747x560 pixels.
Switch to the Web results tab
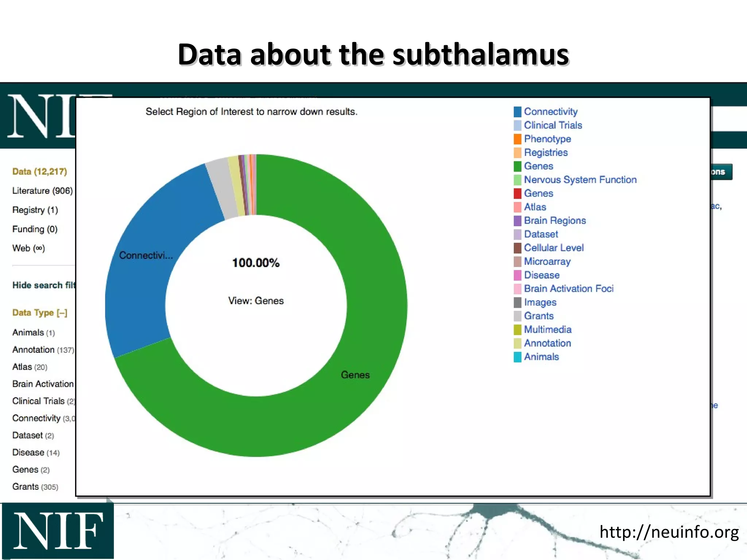point(28,248)
